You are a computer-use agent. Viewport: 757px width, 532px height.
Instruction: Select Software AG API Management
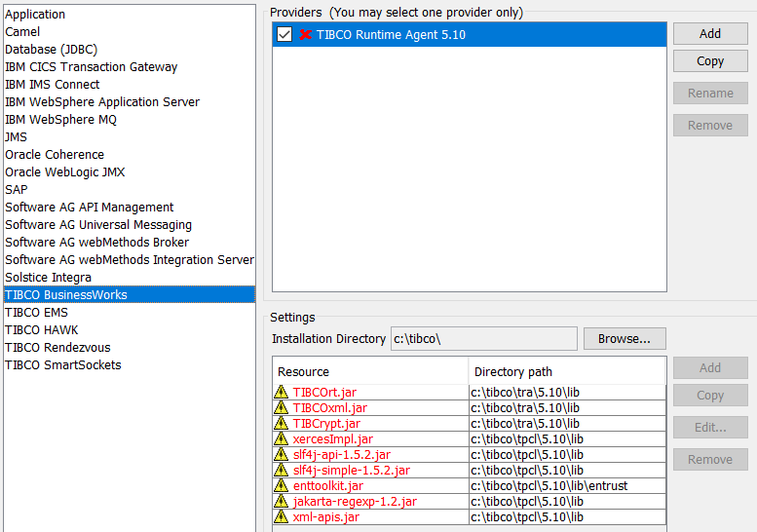[x=130, y=208]
